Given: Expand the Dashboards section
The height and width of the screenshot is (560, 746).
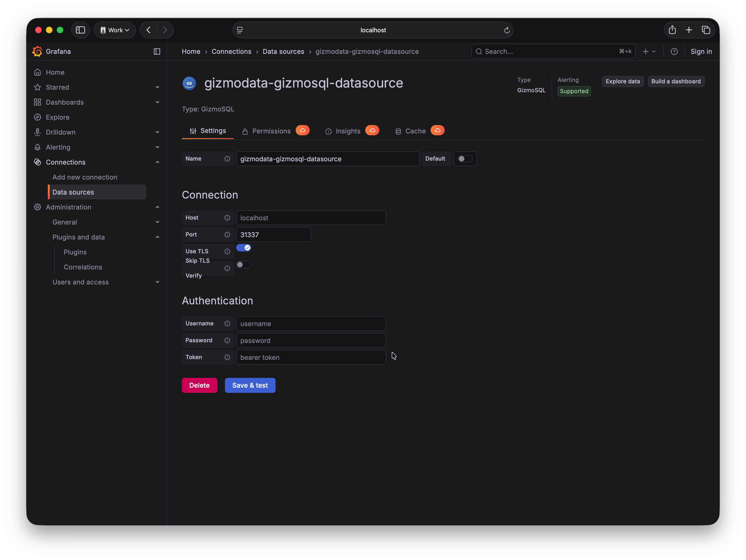Looking at the screenshot, I should point(157,102).
